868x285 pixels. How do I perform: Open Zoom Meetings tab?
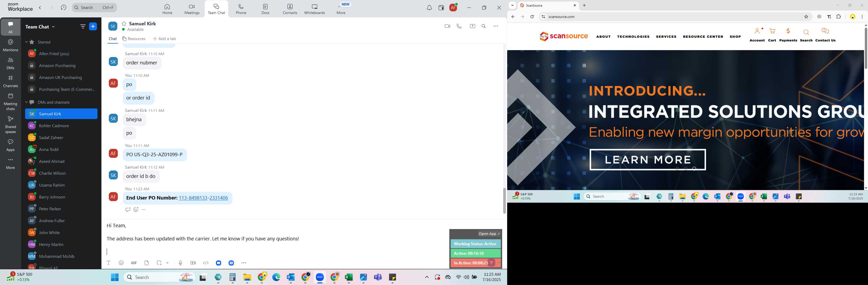192,9
